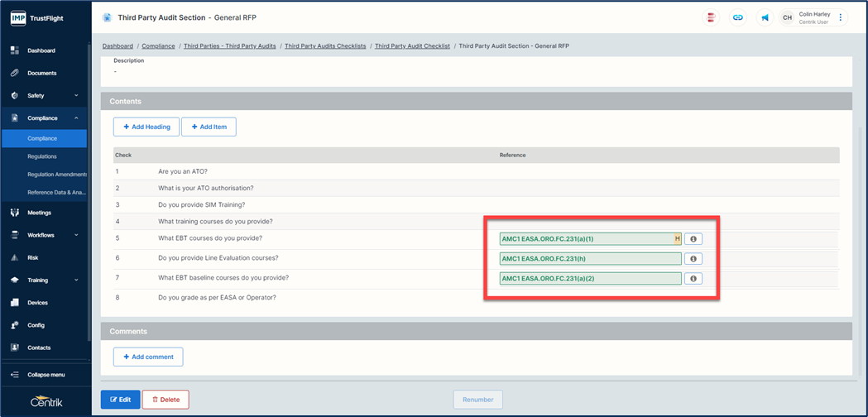Click the link icon in top header
This screenshot has height=417, width=868.
(x=738, y=17)
